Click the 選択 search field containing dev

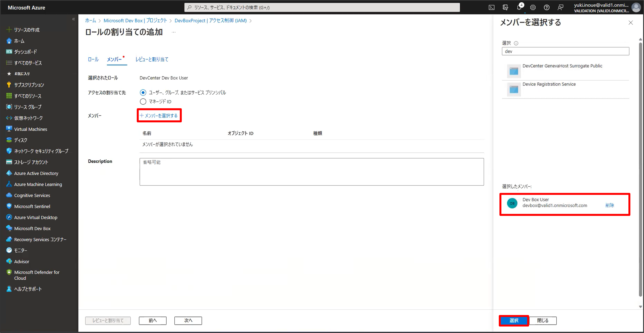click(565, 51)
